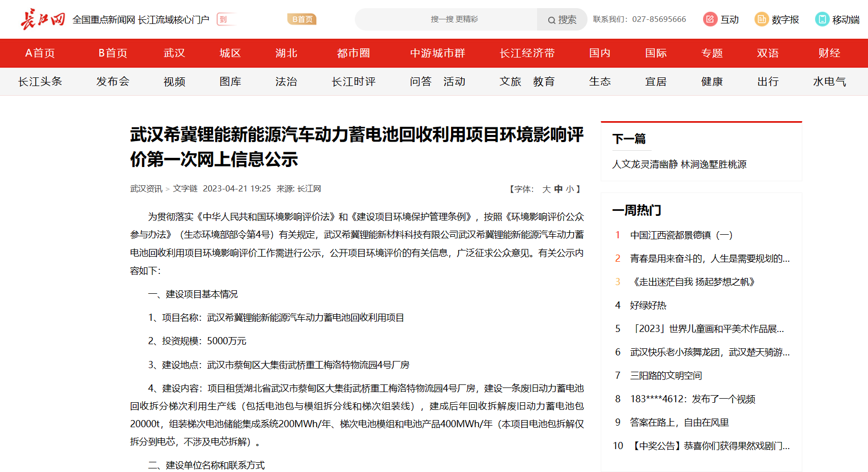The image size is (868, 472).
Task: Open the 健康 link
Action: tap(712, 81)
